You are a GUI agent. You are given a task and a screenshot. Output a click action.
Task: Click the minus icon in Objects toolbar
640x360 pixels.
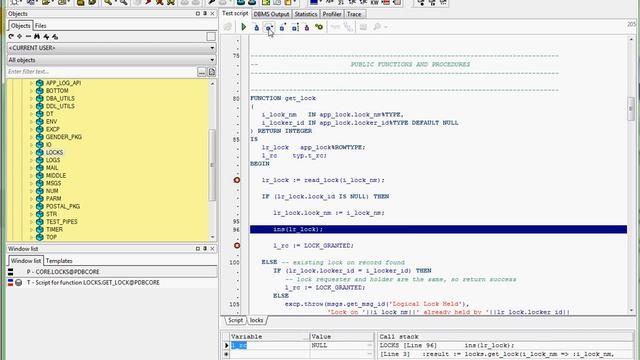coord(28,37)
